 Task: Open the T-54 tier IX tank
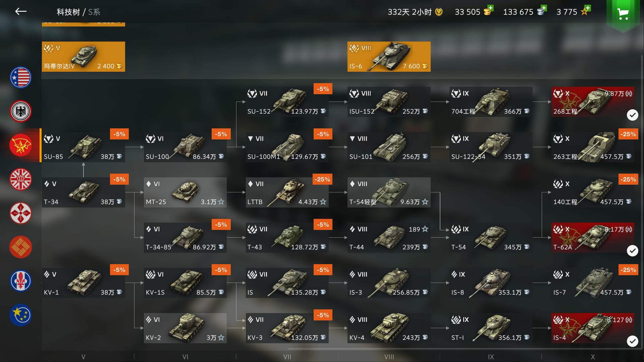pos(491,238)
